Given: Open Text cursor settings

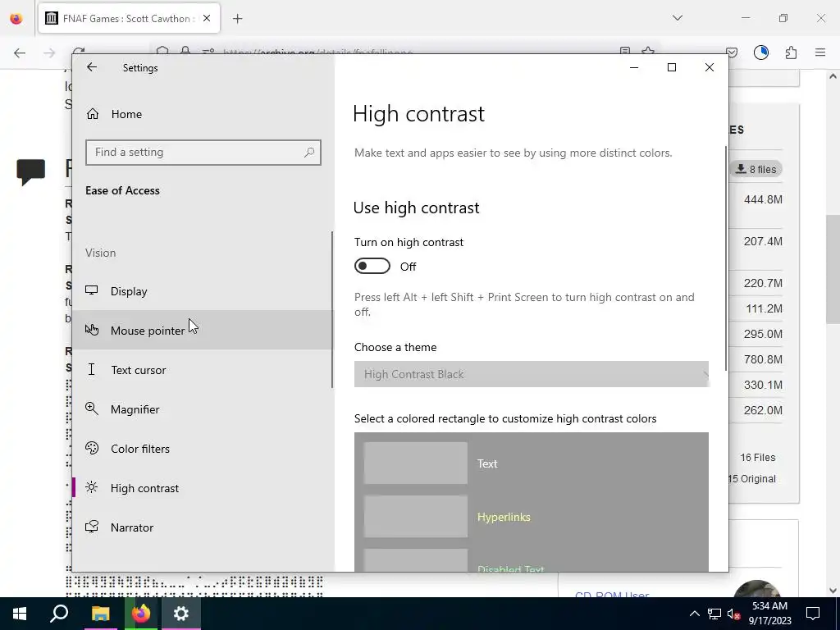Looking at the screenshot, I should [x=203, y=370].
